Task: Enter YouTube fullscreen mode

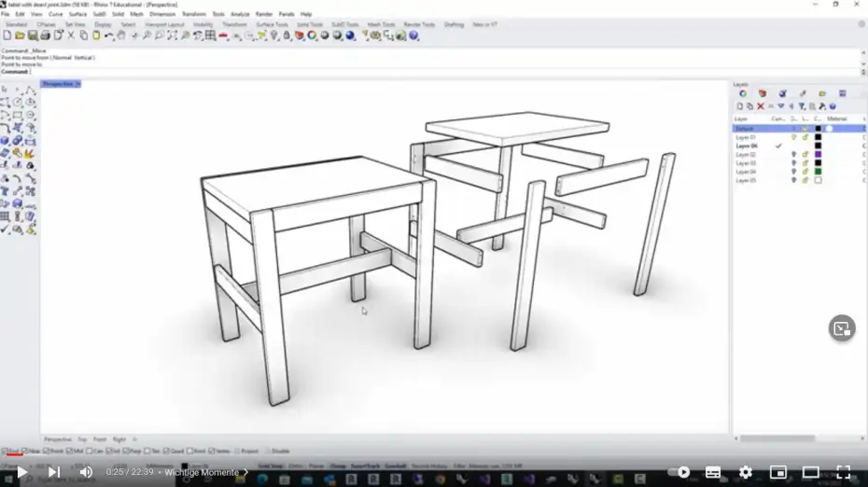Action: click(x=843, y=472)
